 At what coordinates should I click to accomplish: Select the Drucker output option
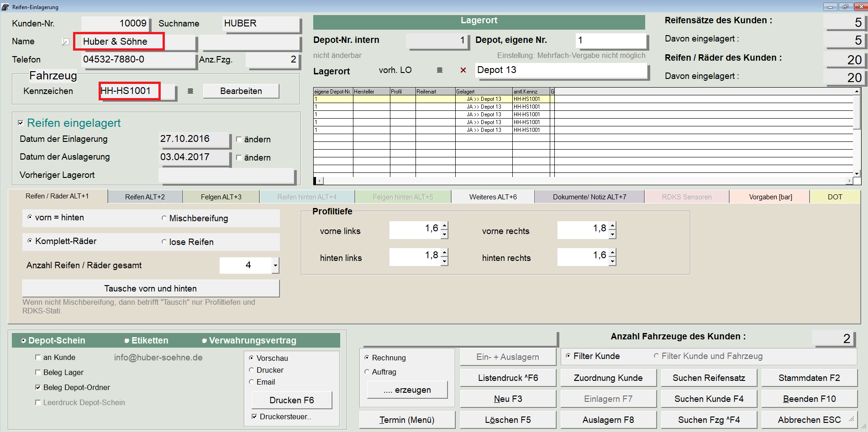click(251, 370)
